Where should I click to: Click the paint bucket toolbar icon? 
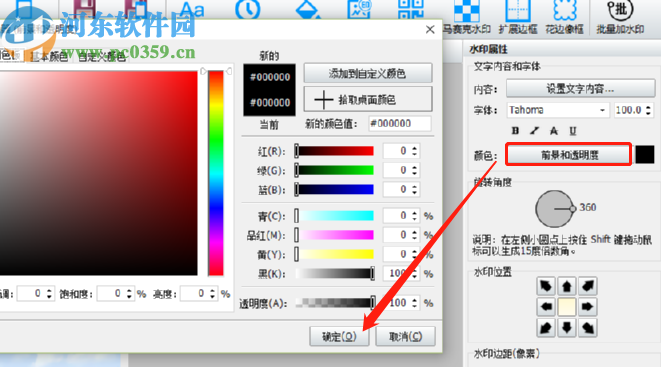coord(307,9)
